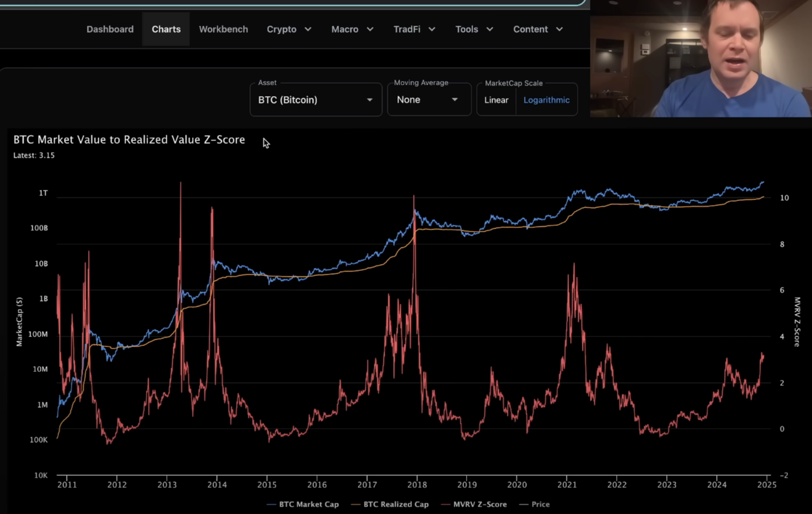The width and height of the screenshot is (812, 514).
Task: Go to the Dashboard tab
Action: click(x=110, y=29)
